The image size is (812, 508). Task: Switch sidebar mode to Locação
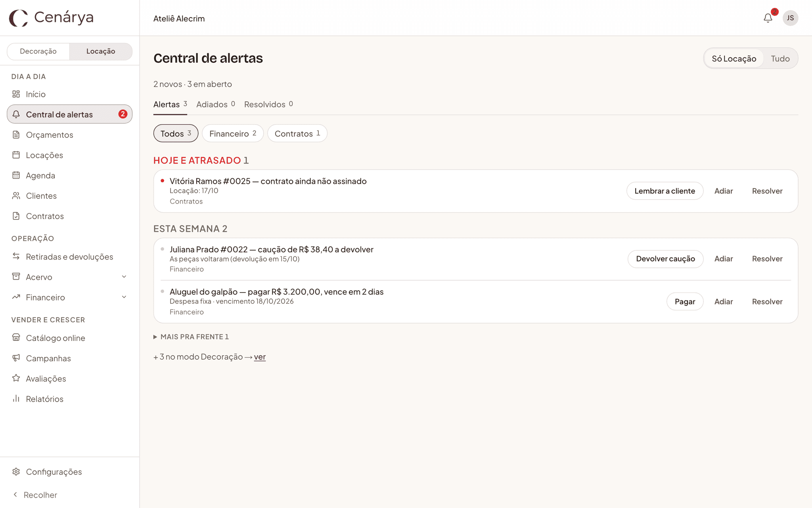(x=101, y=51)
